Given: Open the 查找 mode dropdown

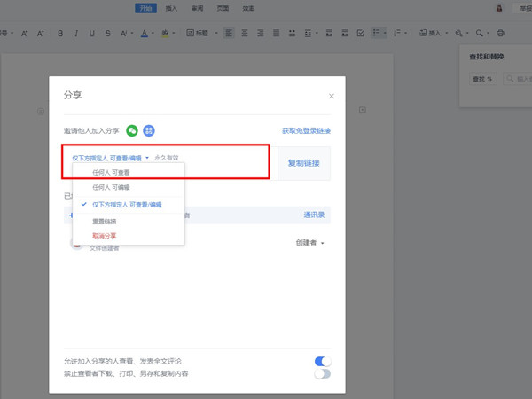Looking at the screenshot, I should [x=483, y=79].
